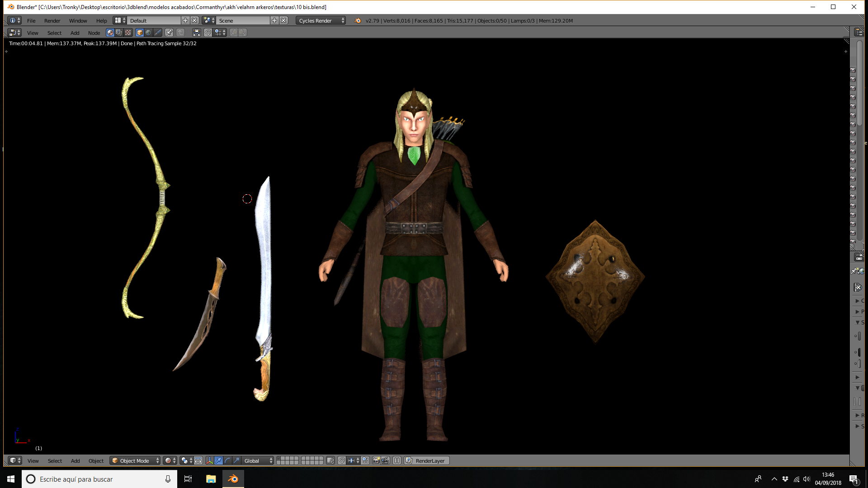
Task: Click the translate manipulator arrow icon
Action: [x=218, y=460]
